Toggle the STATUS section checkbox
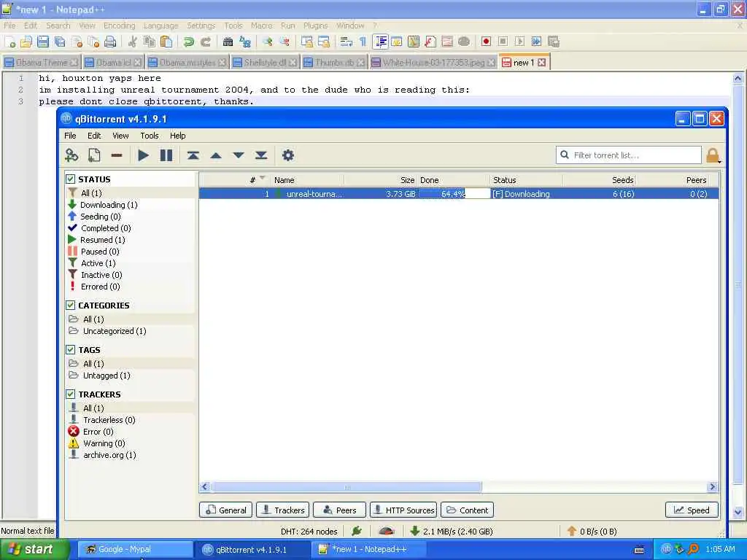The height and width of the screenshot is (560, 747). pyautogui.click(x=71, y=179)
